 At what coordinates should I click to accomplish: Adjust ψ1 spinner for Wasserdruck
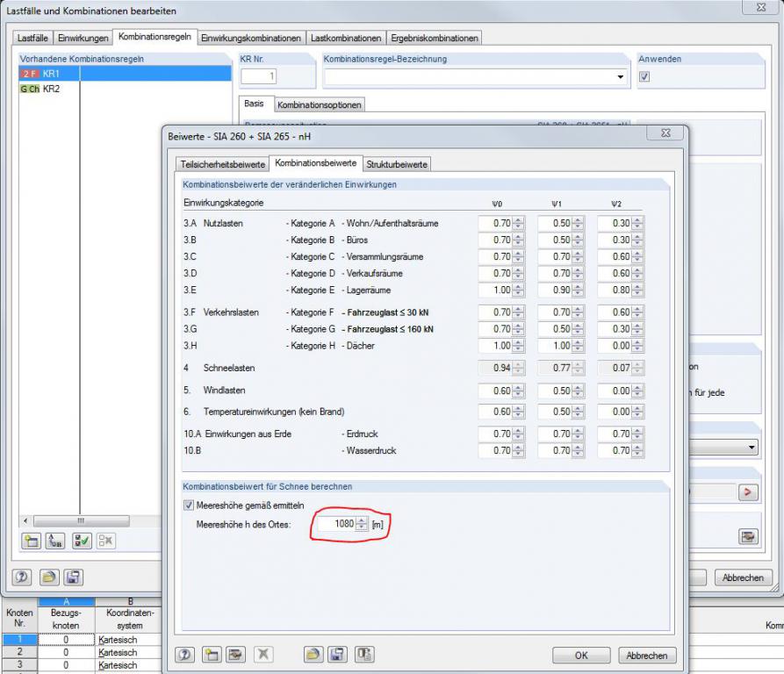pos(578,450)
